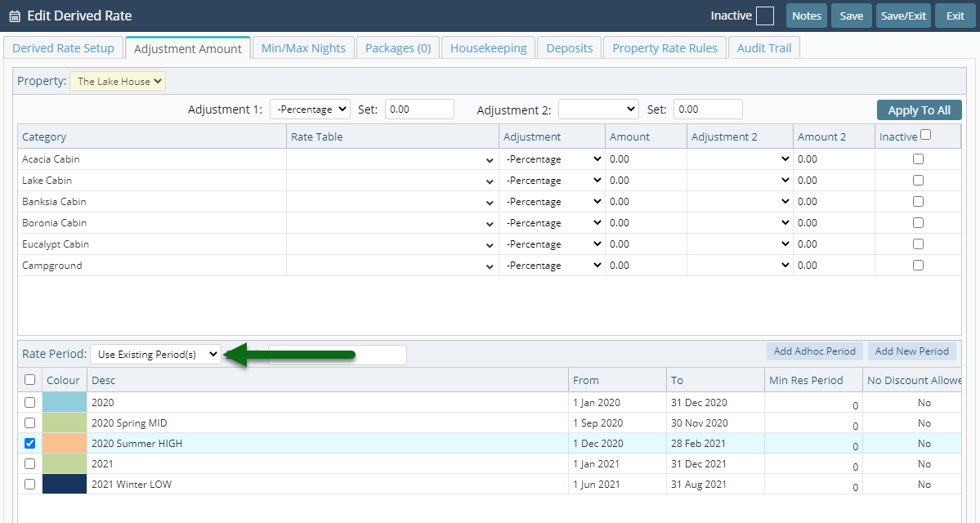Click the calendar icon beside Edit Derived Rate
The height and width of the screenshot is (523, 980).
[15, 16]
